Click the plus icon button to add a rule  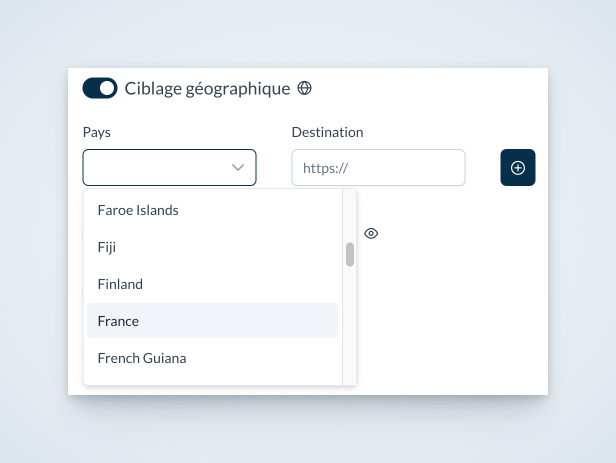(518, 167)
